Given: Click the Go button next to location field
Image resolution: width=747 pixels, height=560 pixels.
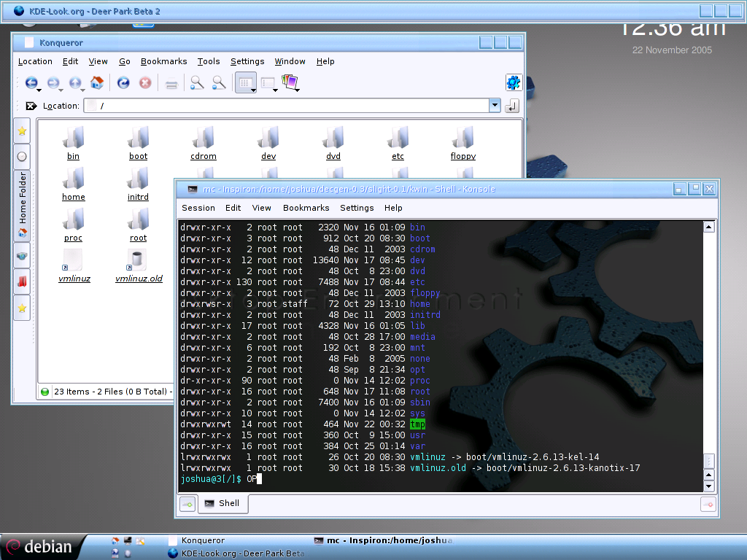Looking at the screenshot, I should (x=511, y=106).
